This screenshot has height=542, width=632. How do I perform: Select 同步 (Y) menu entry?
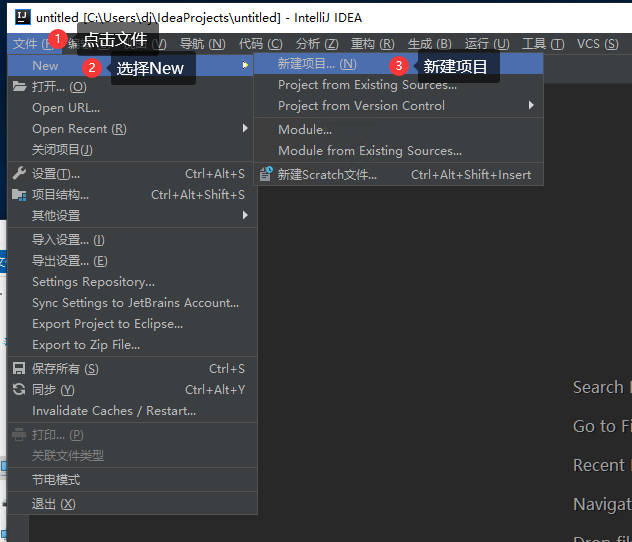pos(132,389)
